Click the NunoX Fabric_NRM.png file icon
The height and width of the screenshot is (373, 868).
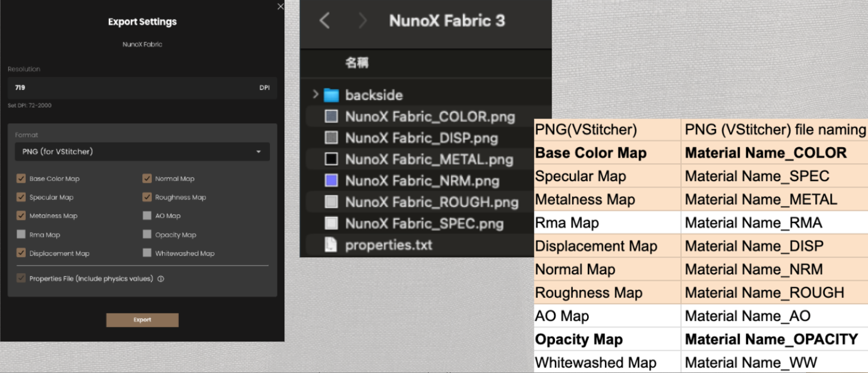click(331, 180)
